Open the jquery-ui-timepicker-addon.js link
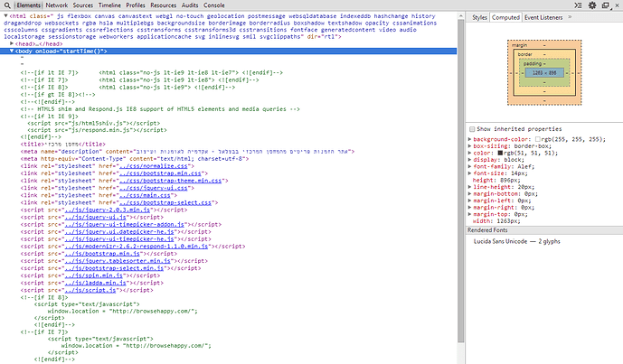 pos(125,224)
